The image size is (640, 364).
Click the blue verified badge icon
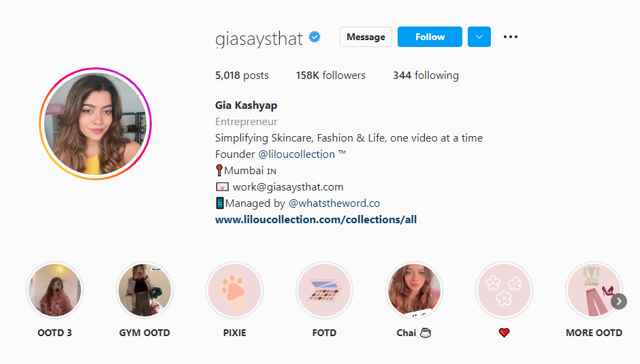click(315, 37)
